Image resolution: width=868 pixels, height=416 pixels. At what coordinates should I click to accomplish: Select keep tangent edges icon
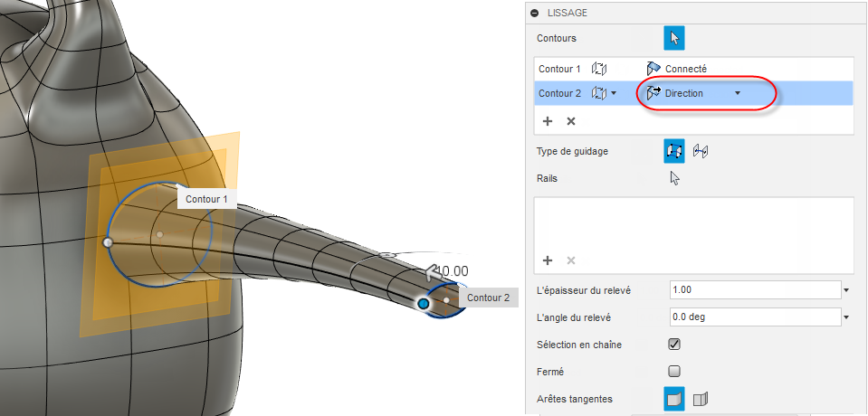[x=701, y=398]
